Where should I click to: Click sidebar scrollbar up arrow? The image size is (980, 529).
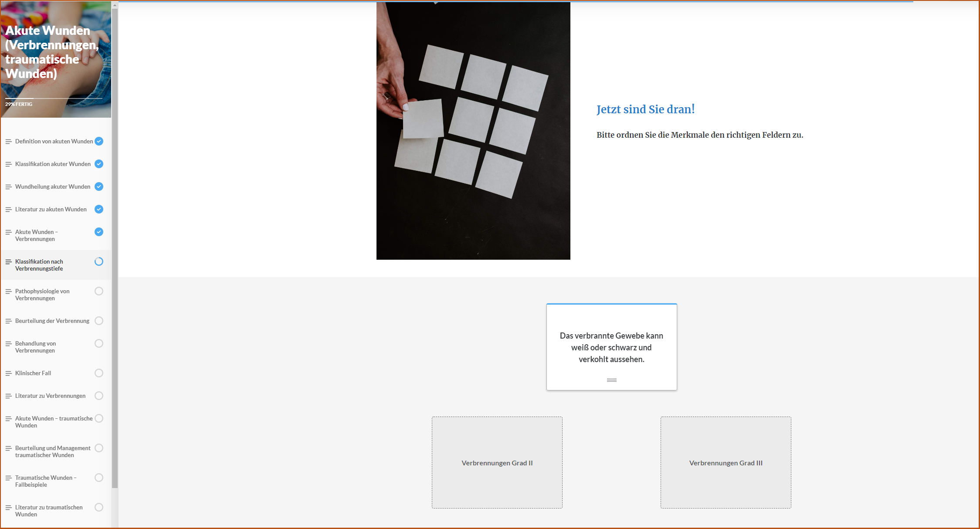[x=115, y=5]
